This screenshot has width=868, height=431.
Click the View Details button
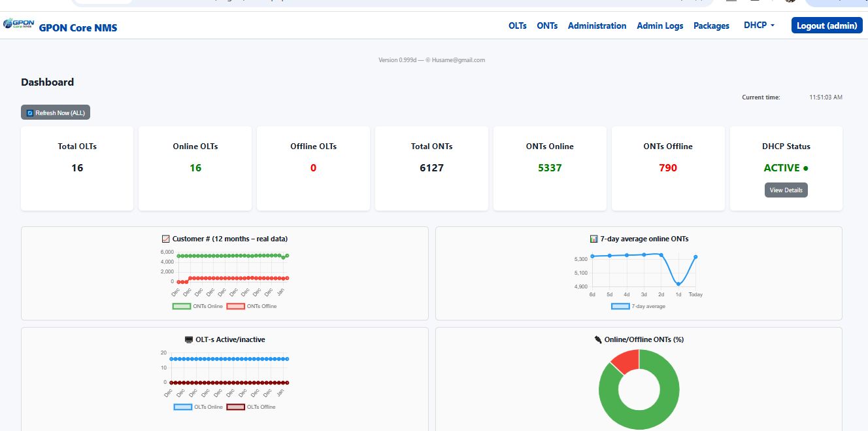pos(786,190)
